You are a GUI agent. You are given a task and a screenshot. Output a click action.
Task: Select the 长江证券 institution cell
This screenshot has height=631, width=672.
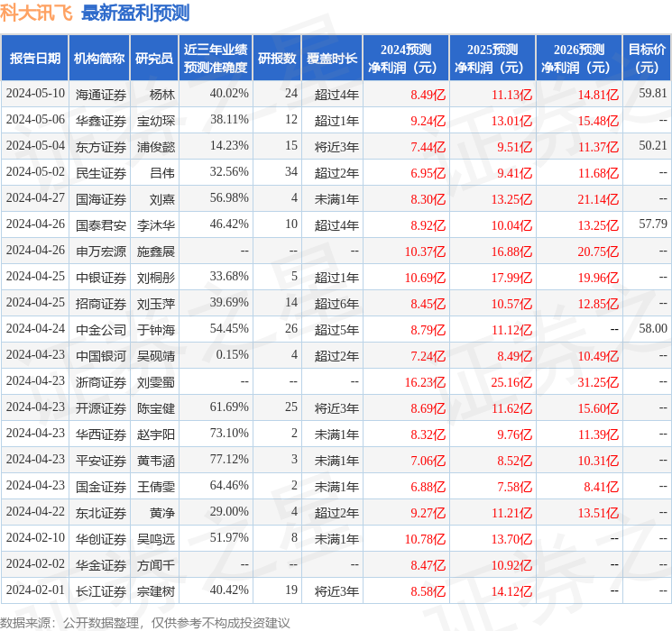pos(101,590)
